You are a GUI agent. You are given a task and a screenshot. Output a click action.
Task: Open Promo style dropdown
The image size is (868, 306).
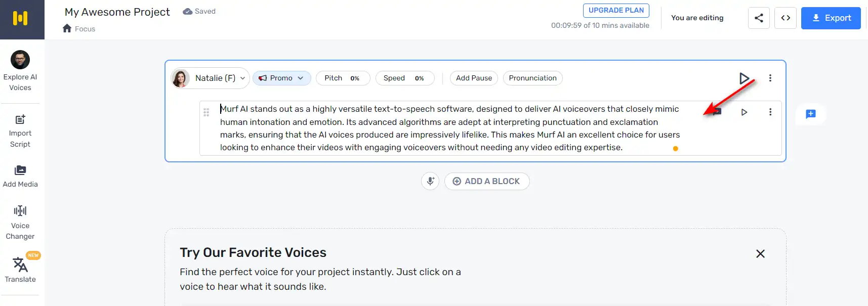(x=281, y=78)
